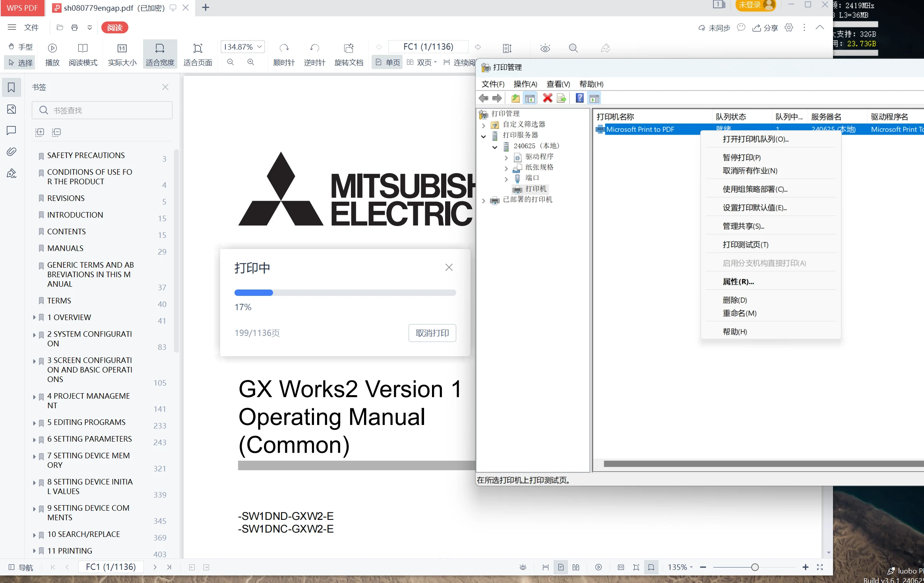Expand the 驱动程序 tree node
The image size is (924, 583).
506,158
